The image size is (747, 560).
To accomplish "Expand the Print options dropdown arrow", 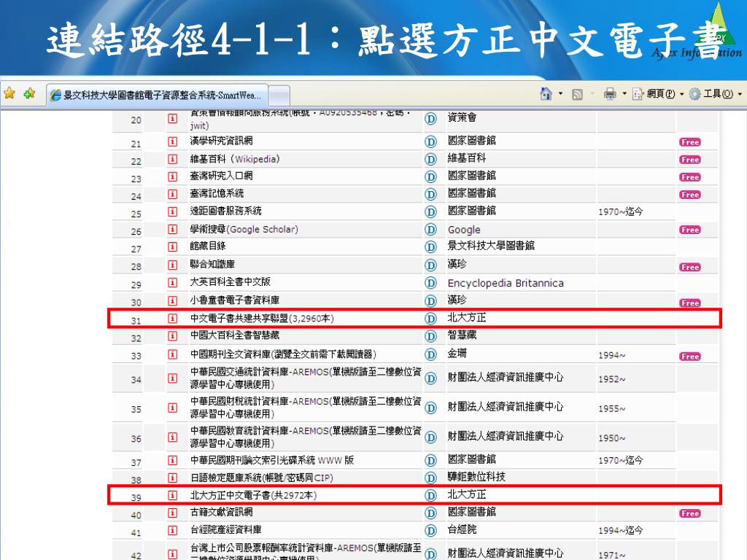I will pyautogui.click(x=624, y=94).
